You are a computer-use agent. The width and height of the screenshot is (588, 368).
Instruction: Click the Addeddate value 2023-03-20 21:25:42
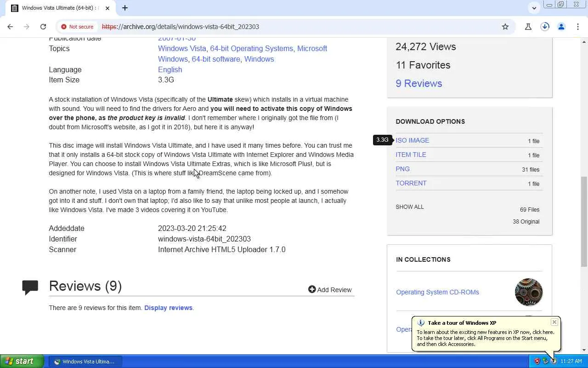[x=192, y=228]
